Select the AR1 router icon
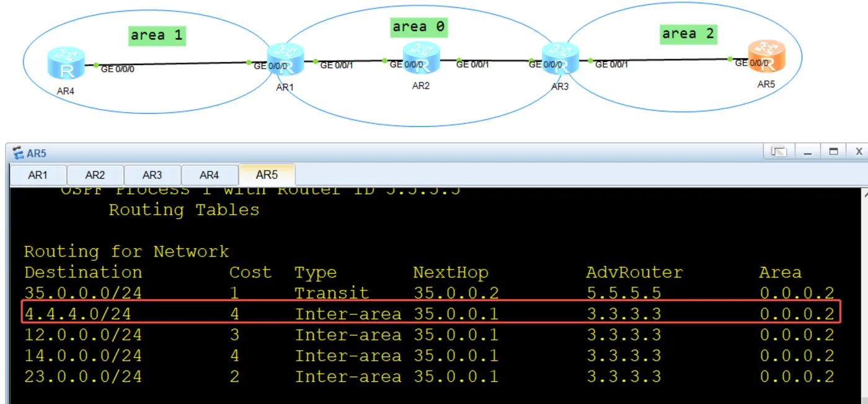 [285, 60]
